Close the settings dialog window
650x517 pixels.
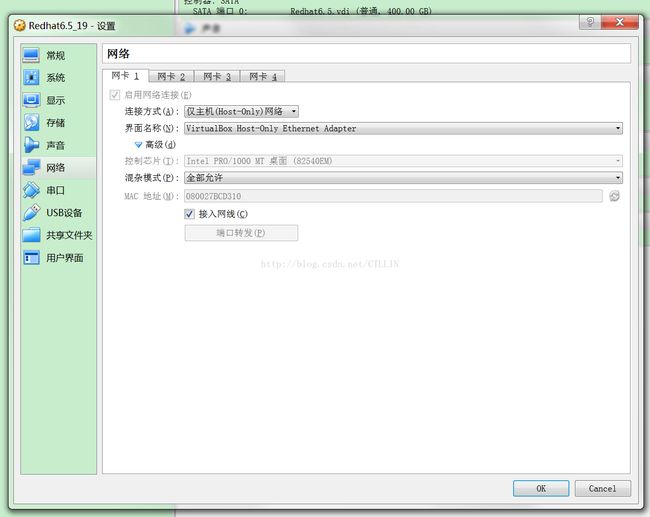pyautogui.click(x=619, y=22)
